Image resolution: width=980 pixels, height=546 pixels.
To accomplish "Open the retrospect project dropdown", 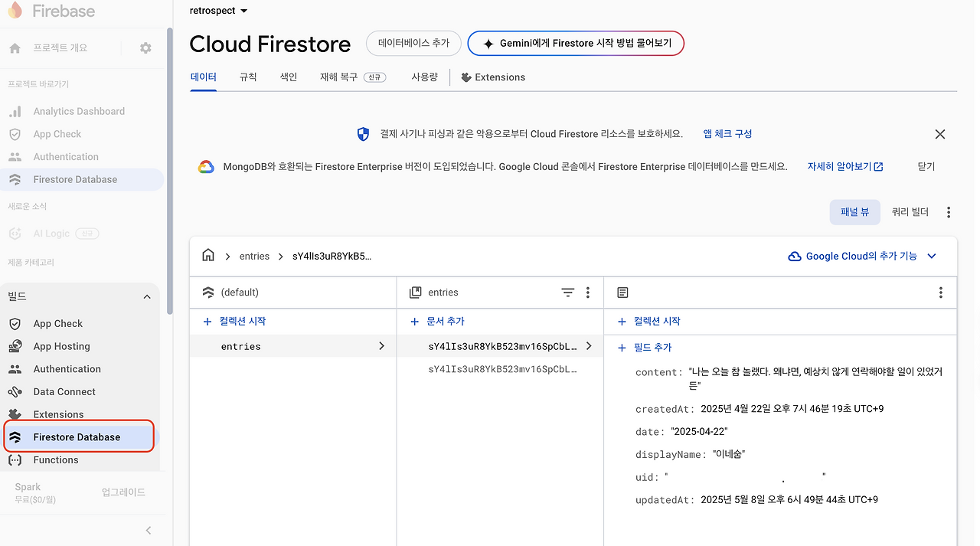I will (x=219, y=11).
